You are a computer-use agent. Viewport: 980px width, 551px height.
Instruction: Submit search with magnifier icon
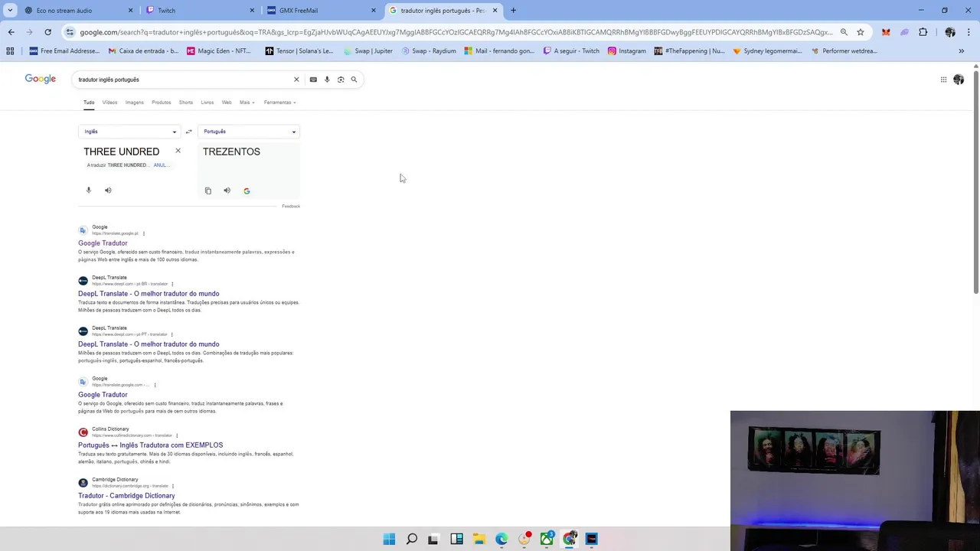tap(354, 80)
